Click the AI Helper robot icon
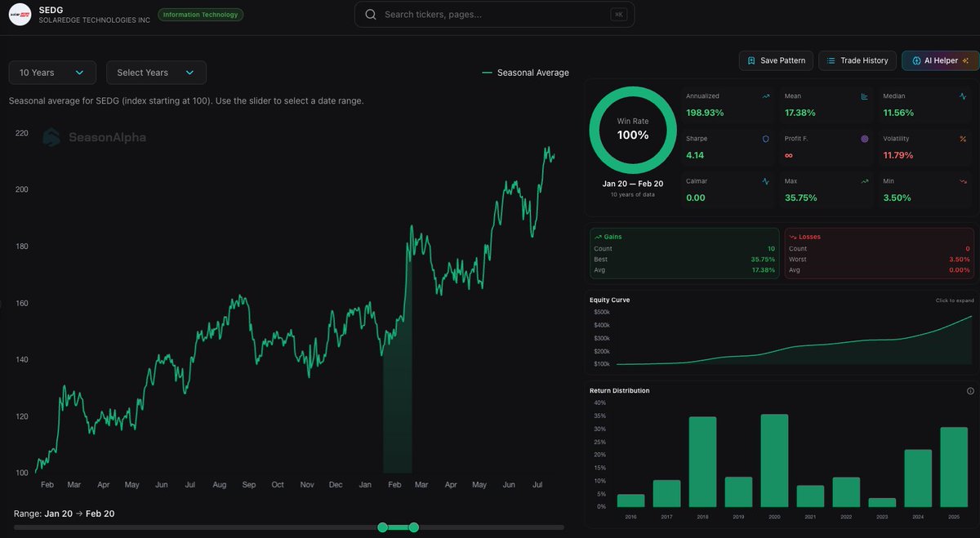 [916, 60]
